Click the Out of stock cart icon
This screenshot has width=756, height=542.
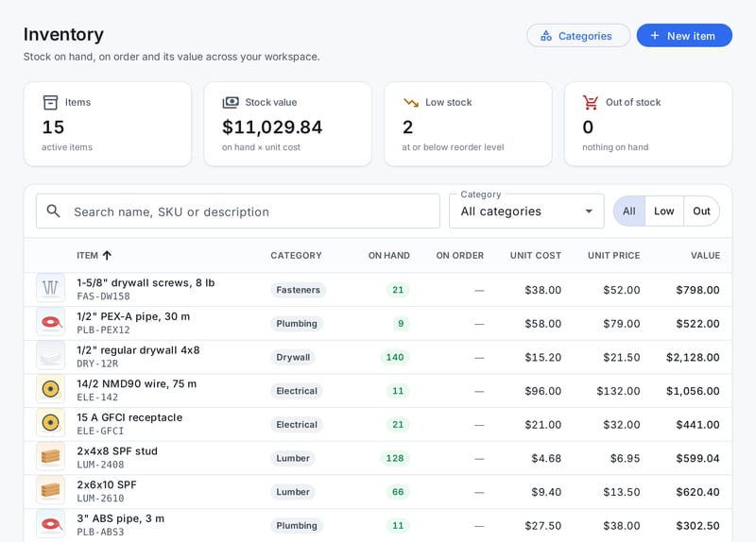pyautogui.click(x=591, y=102)
